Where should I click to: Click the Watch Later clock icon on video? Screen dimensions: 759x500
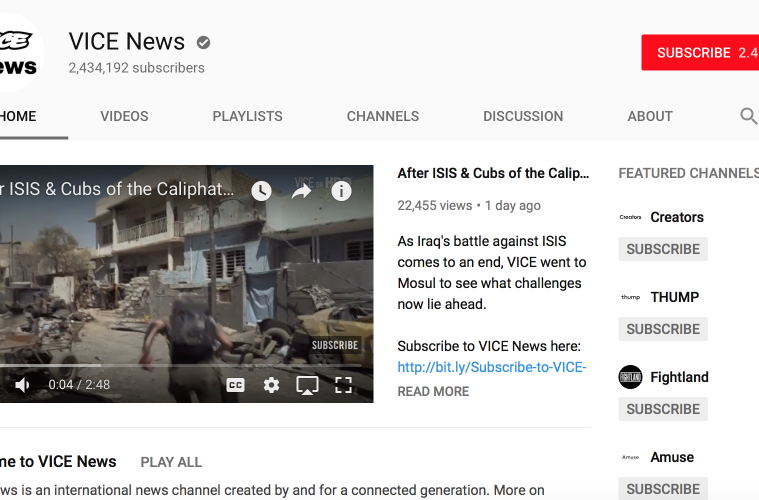(x=261, y=191)
